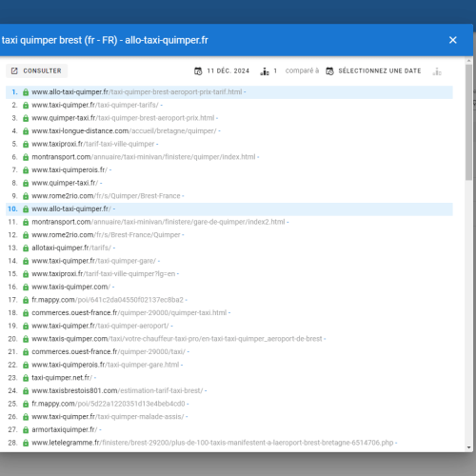
Task: Click the greyed podium icon at far right
Action: click(x=437, y=71)
